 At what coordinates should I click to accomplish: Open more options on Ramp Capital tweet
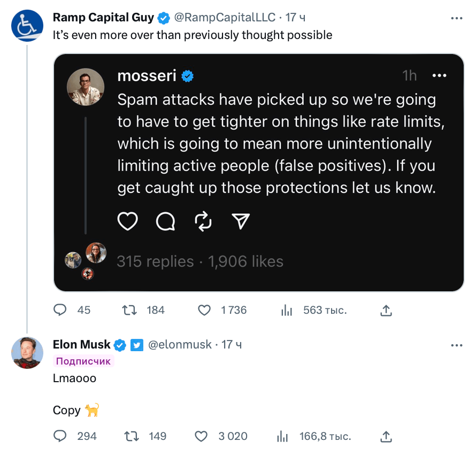[x=457, y=18]
